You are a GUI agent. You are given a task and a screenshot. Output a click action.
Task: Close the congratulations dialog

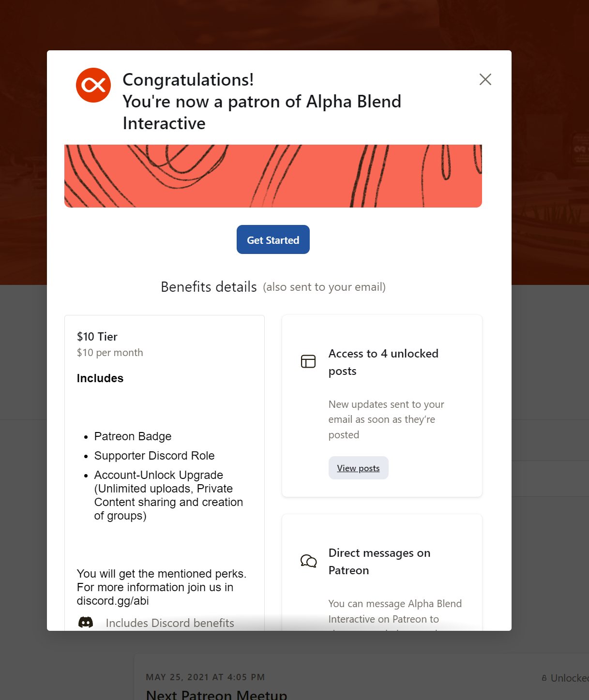(x=485, y=79)
